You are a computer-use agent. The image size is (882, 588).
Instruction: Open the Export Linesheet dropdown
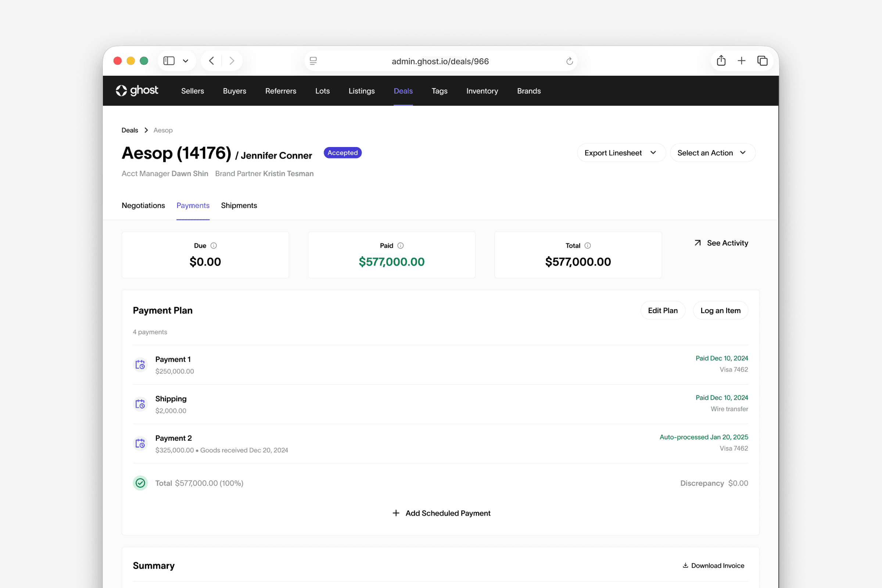[621, 153]
